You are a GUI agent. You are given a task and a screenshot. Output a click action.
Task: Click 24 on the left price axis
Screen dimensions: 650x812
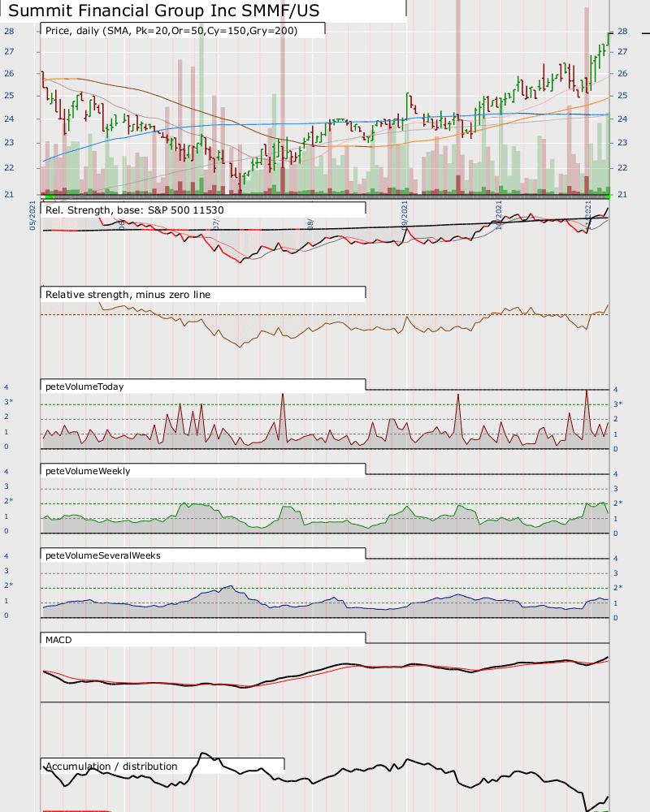pos(9,119)
